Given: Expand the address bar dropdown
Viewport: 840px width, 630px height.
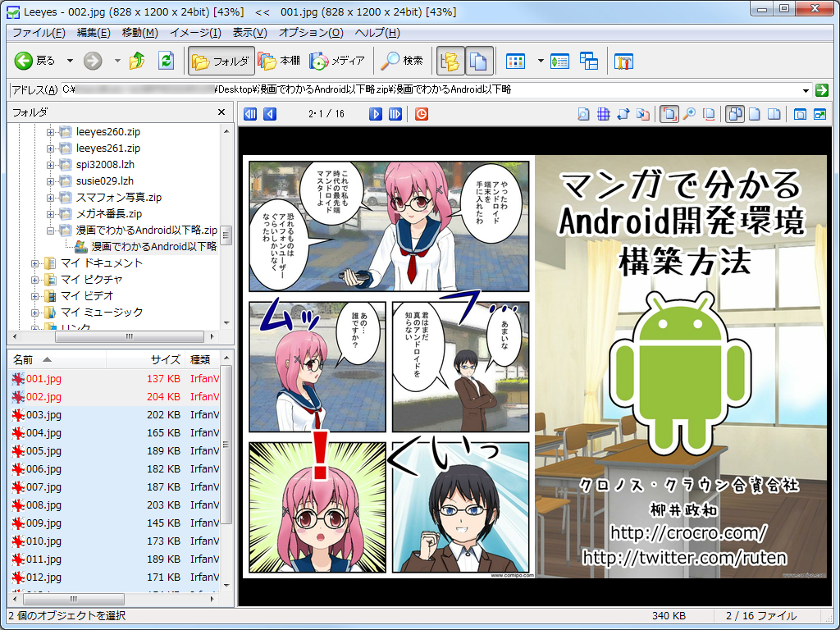Looking at the screenshot, I should coord(806,90).
